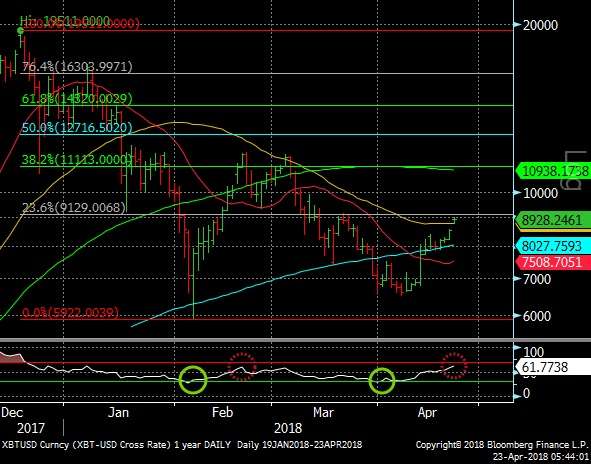
Task: Click the 61.7738 RSI value tag
Action: click(553, 367)
